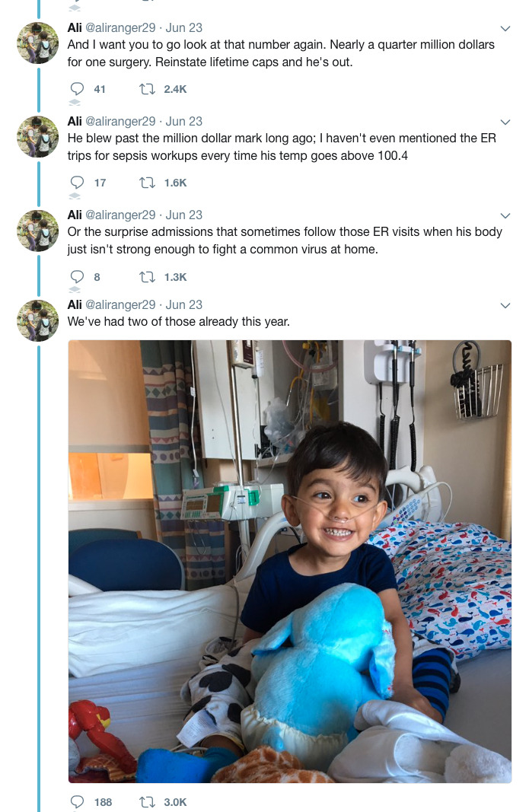Screen dimensions: 529x812
Task: Open Jun 23 timestamp on photo tweet
Action: point(184,304)
